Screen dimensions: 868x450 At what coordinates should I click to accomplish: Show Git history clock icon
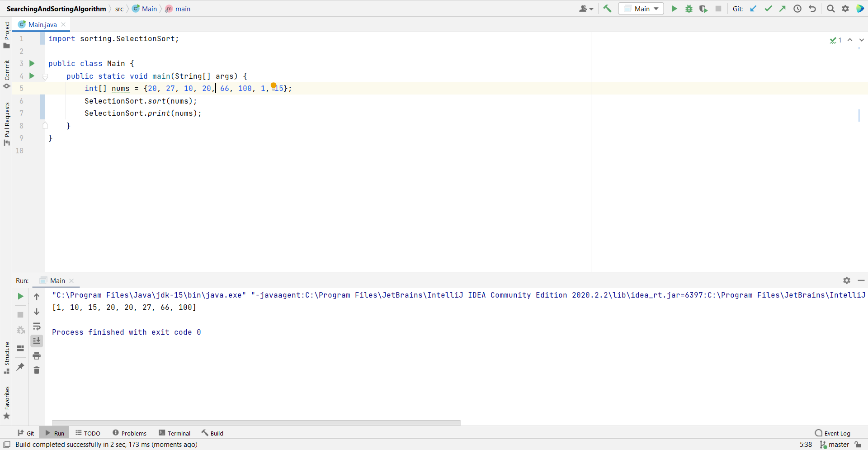tap(797, 9)
